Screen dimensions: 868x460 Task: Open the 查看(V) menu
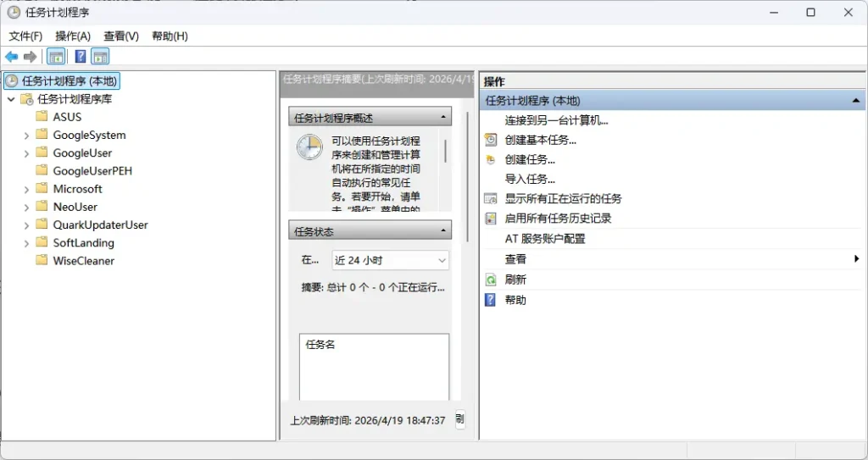121,36
